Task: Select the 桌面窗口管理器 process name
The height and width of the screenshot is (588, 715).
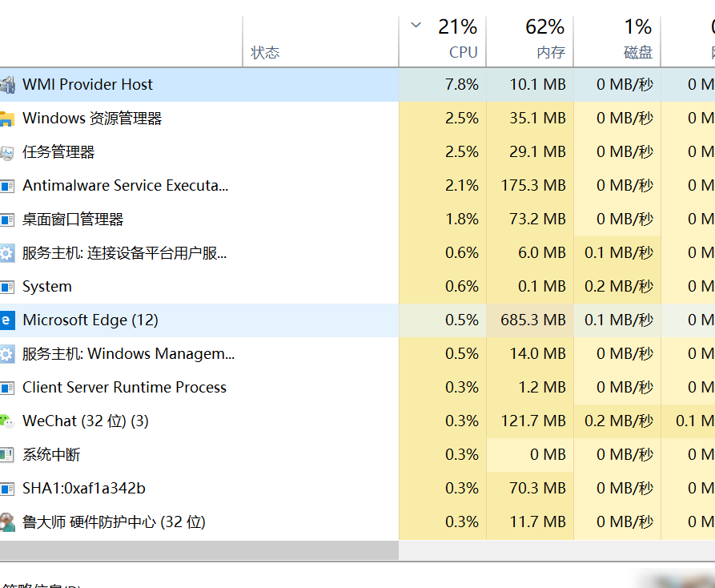Action: (x=73, y=219)
